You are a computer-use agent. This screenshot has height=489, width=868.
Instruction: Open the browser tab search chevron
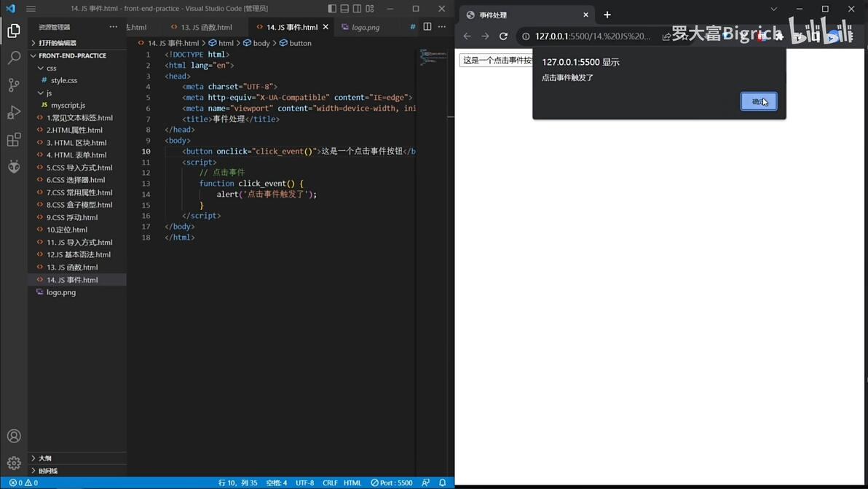click(x=774, y=9)
